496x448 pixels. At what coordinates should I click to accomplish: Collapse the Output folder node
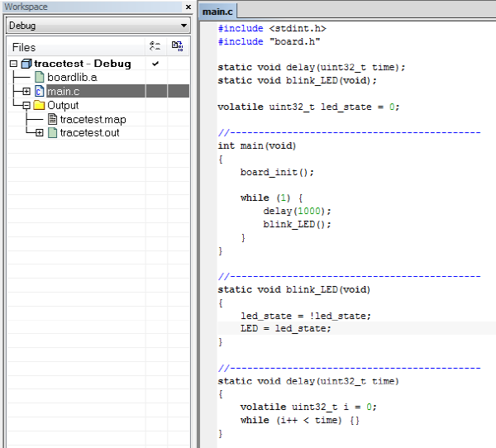[26, 105]
